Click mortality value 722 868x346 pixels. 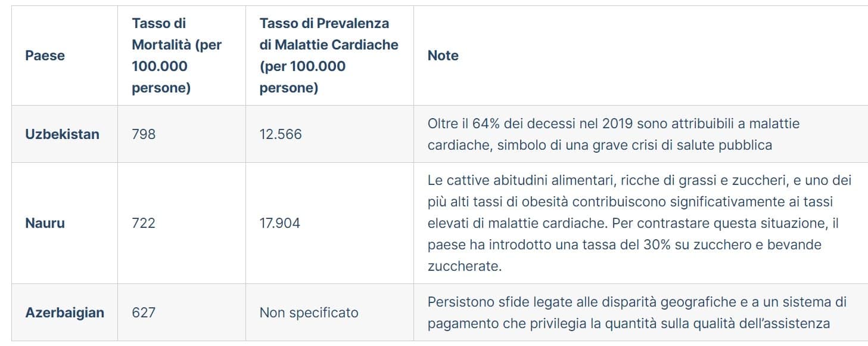144,223
